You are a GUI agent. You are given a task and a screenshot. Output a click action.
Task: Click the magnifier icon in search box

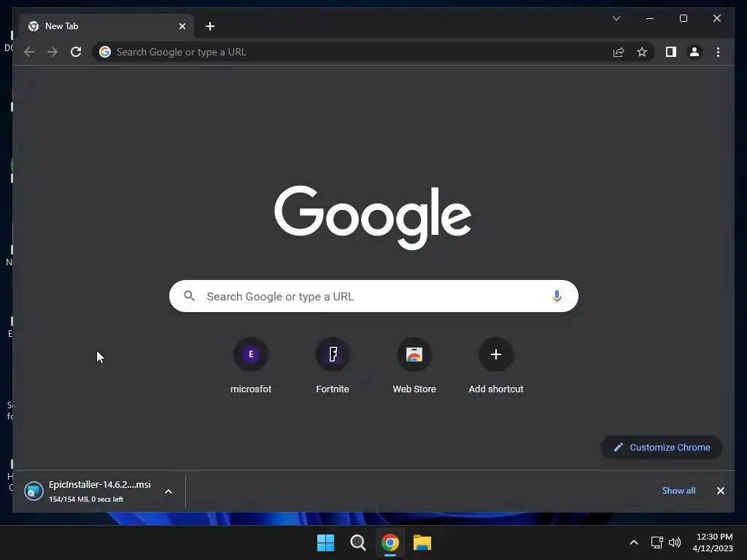coord(189,296)
